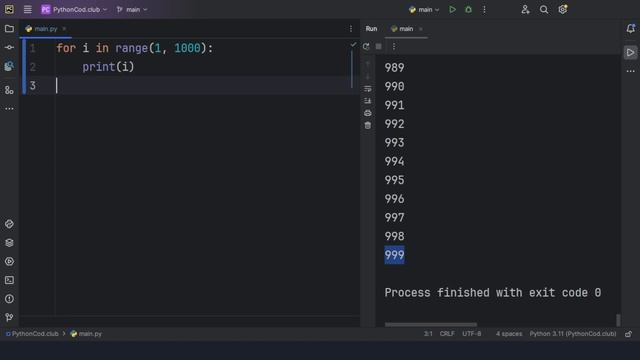Open the Notifications bell

coord(631,29)
